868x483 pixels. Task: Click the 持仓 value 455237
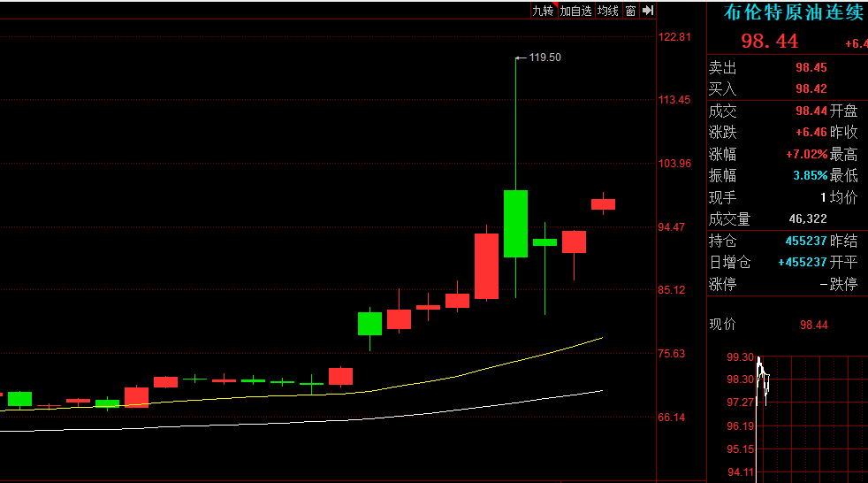806,241
